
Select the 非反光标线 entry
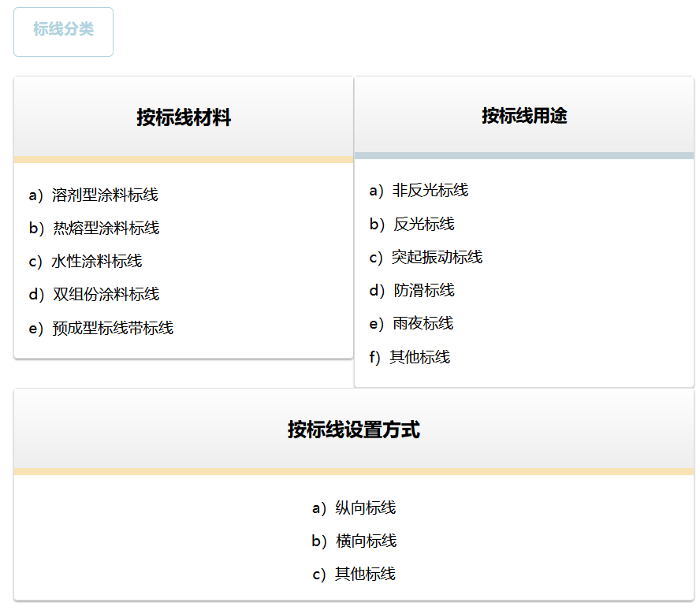430,190
